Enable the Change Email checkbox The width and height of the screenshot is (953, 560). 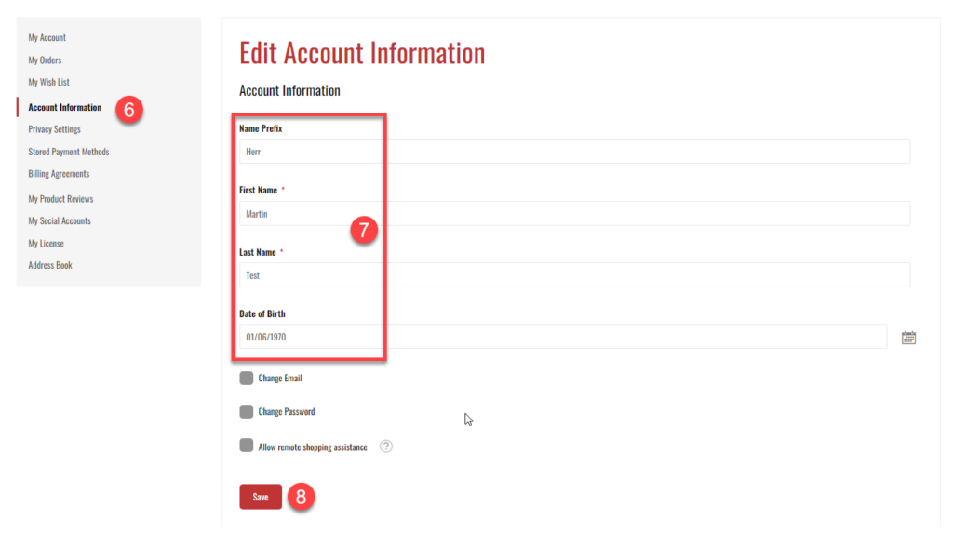click(247, 379)
